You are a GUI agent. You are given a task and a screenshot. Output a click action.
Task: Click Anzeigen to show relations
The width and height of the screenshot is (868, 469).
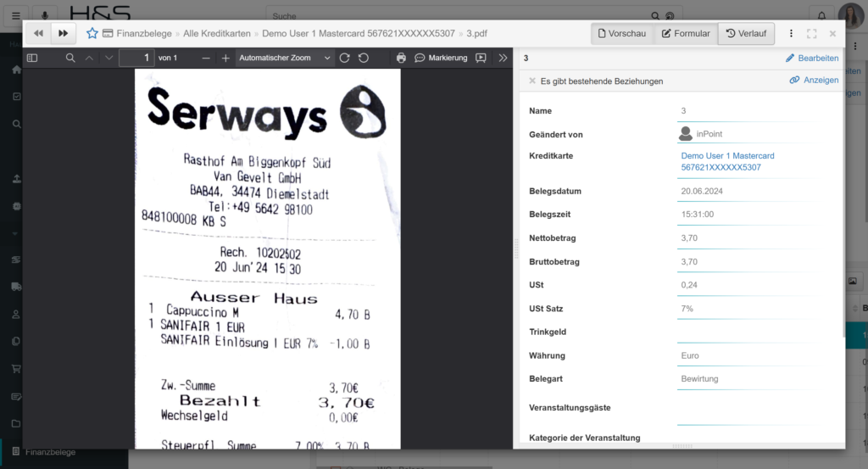(814, 81)
